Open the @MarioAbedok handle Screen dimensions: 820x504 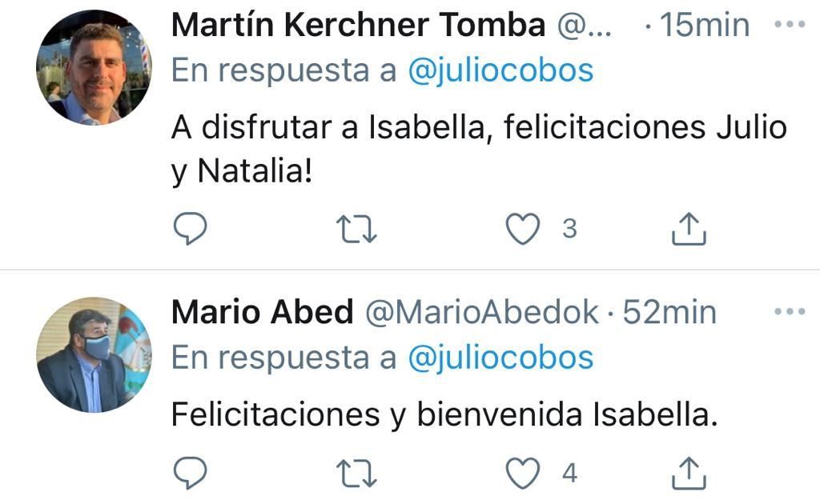point(482,313)
